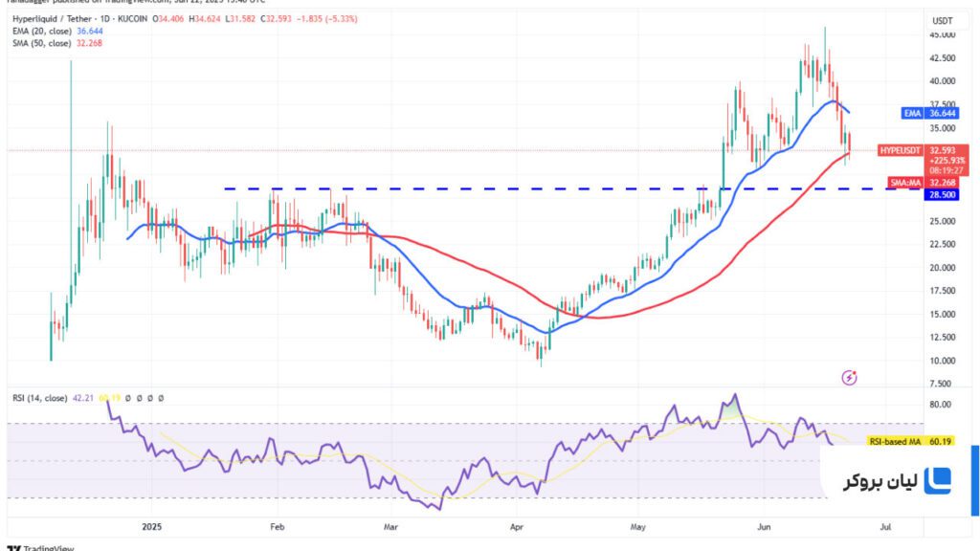Screen dimensions: 980x551
Task: Click the purple lightning bolt icon
Action: 849,377
